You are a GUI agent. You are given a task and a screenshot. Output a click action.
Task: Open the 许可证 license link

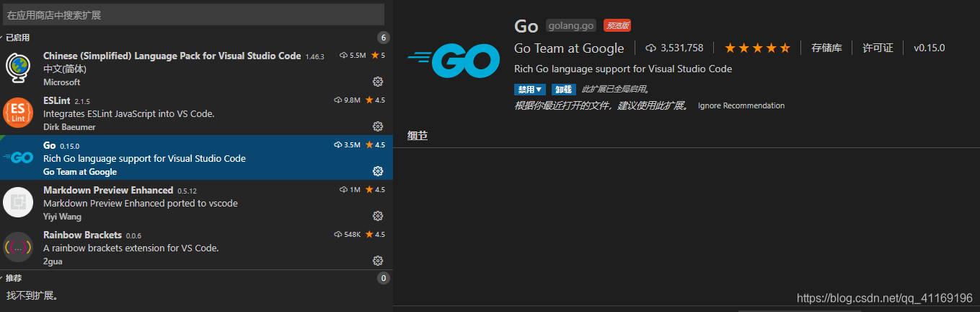[878, 48]
